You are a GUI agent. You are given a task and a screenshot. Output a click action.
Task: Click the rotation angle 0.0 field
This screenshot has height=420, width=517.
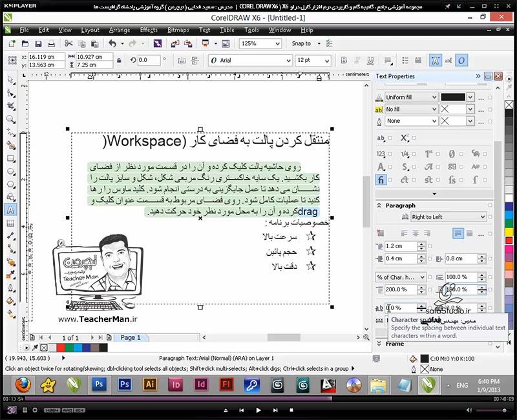(x=149, y=60)
